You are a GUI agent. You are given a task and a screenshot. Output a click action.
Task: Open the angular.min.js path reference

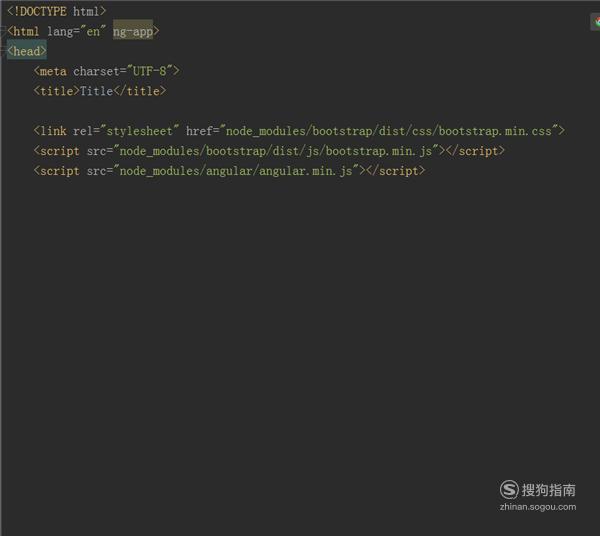click(x=236, y=171)
